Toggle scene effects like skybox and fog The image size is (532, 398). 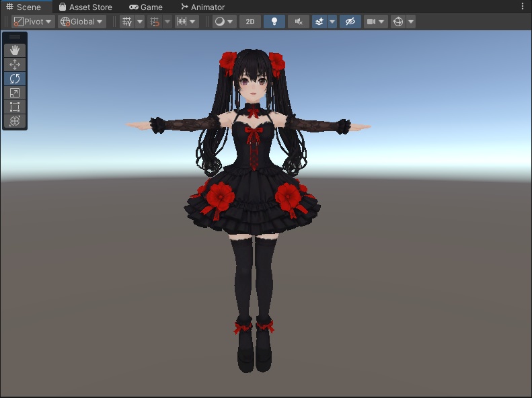click(x=319, y=22)
